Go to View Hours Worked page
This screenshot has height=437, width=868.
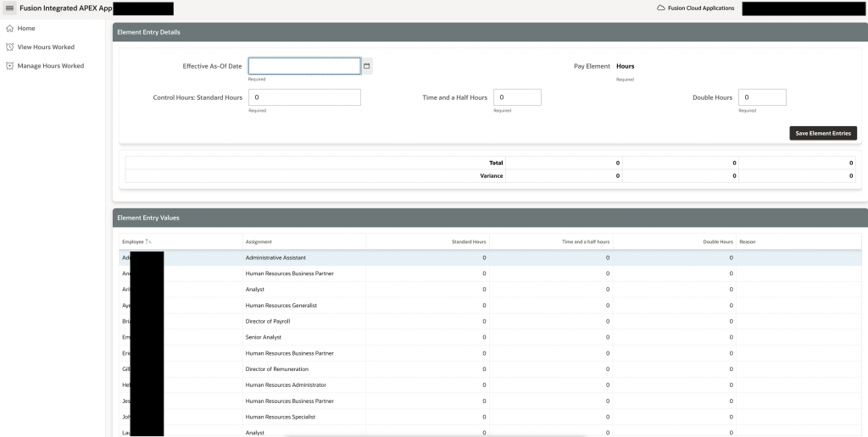pos(46,47)
